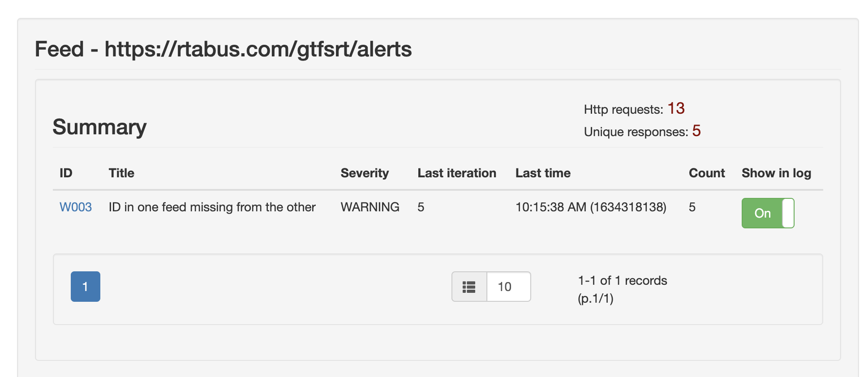
Task: Click the Show in log column header
Action: (776, 173)
